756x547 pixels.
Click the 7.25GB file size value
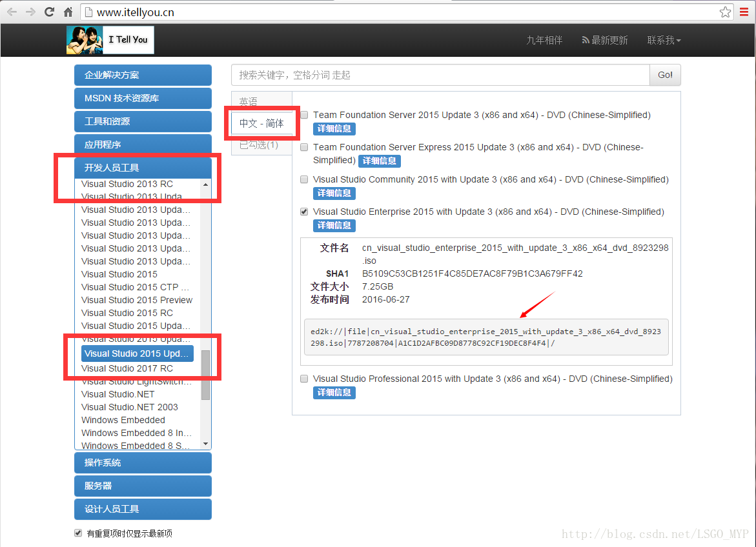[x=378, y=287]
